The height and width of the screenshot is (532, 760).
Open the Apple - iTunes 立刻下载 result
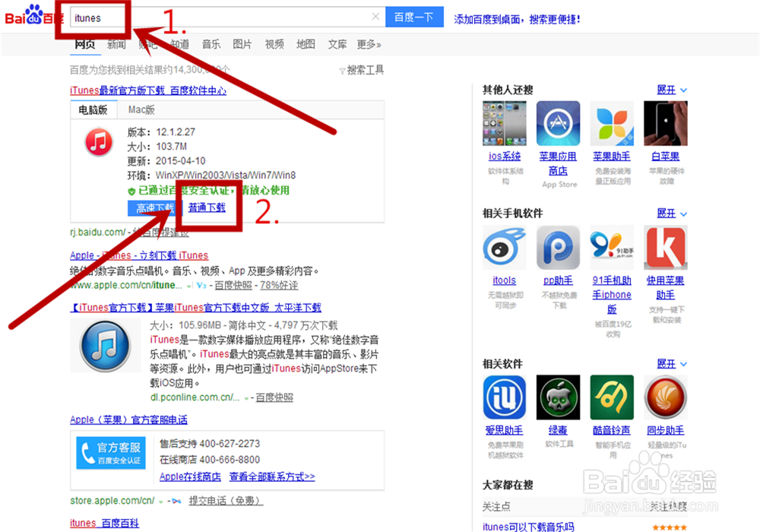pyautogui.click(x=139, y=255)
